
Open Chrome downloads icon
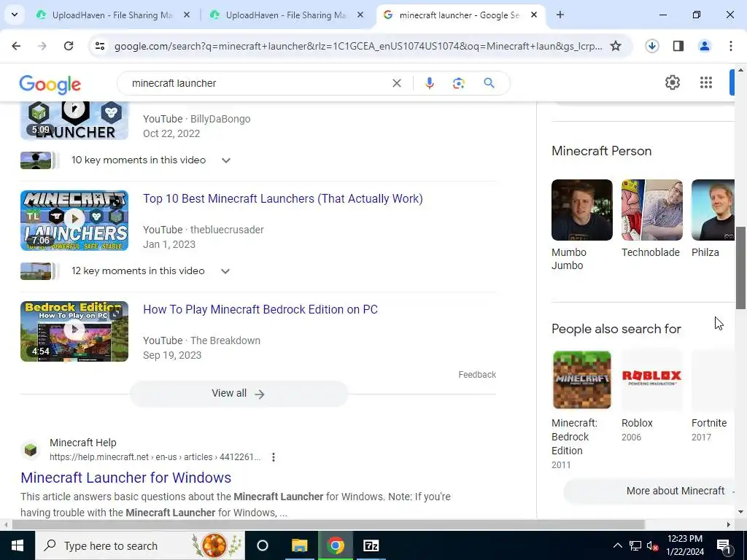[x=651, y=46]
